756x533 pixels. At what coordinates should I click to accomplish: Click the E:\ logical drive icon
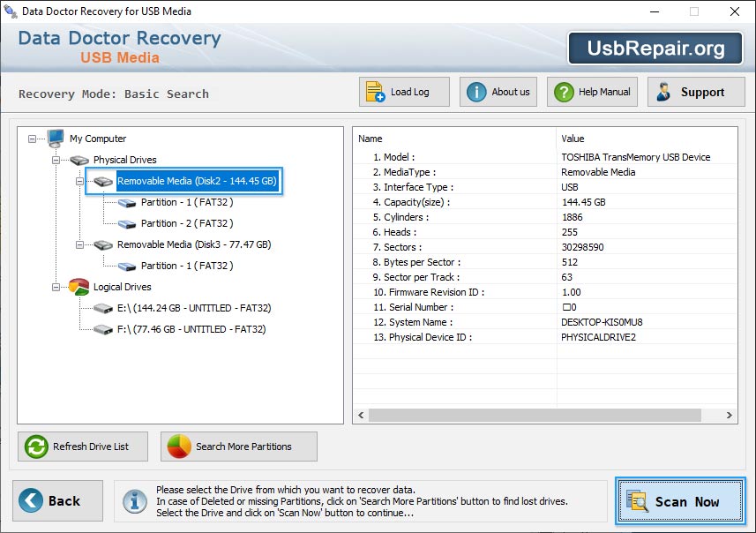103,309
